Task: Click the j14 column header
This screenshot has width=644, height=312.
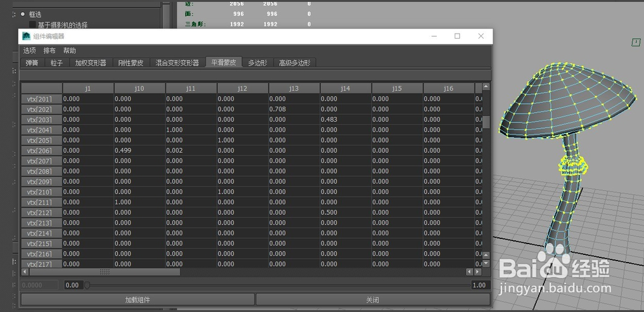Action: point(345,88)
